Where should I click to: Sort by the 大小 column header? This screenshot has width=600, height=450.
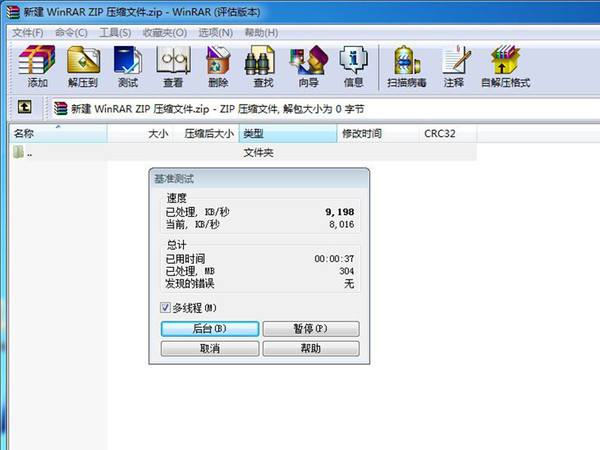point(140,133)
